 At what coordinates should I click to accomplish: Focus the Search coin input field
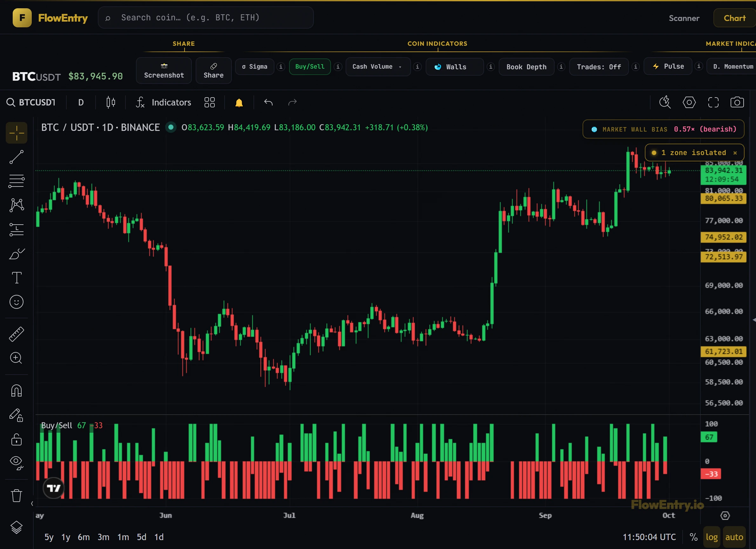(206, 18)
